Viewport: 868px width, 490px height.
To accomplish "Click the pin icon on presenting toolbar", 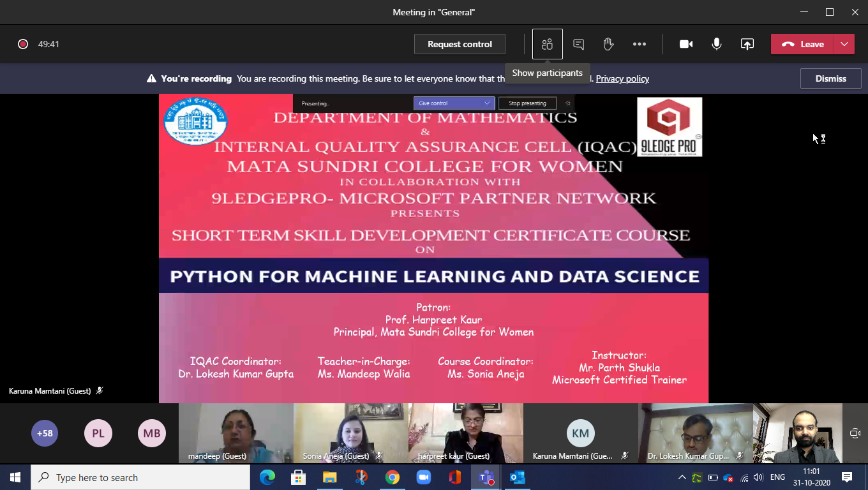I will click(x=567, y=103).
